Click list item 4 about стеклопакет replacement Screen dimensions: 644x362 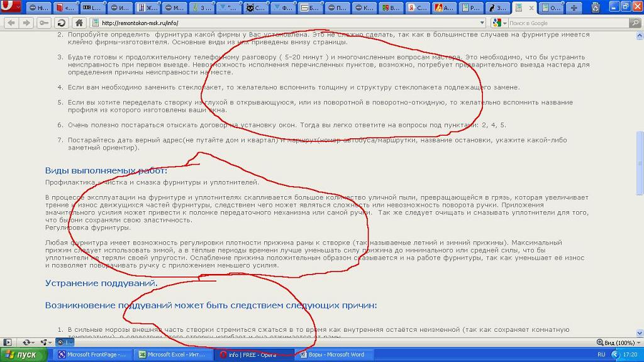pyautogui.click(x=294, y=87)
